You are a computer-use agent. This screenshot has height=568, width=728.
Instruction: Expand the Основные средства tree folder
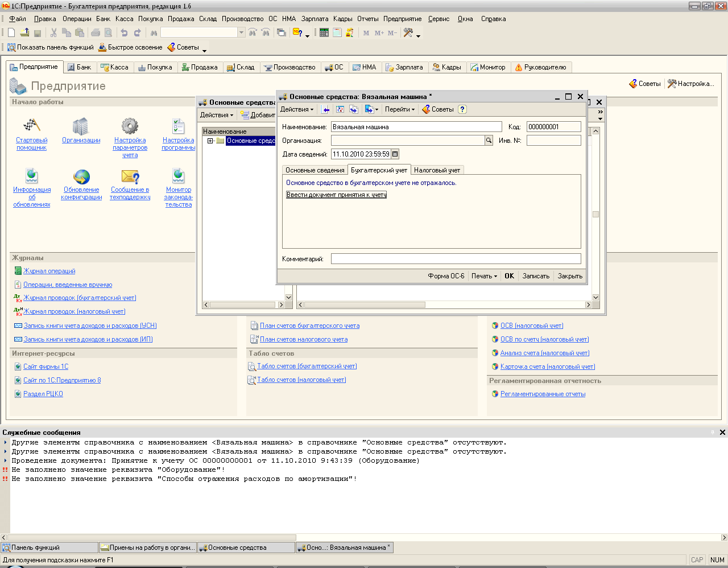[210, 141]
